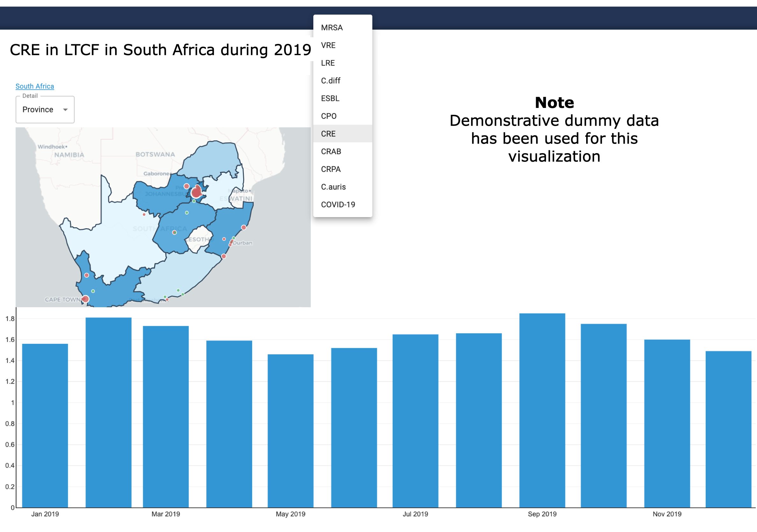
Task: Select COVID-19 in the menu
Action: [338, 205]
